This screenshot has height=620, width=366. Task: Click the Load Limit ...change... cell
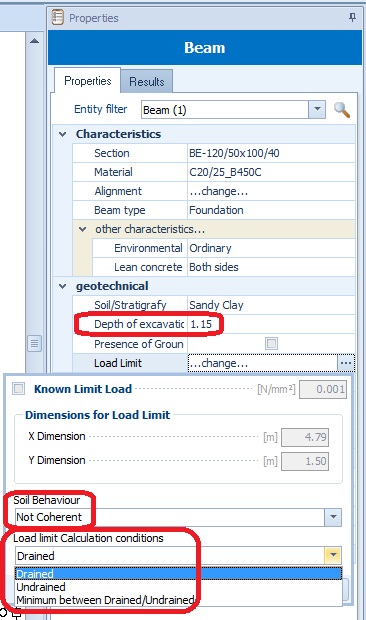coord(262,363)
